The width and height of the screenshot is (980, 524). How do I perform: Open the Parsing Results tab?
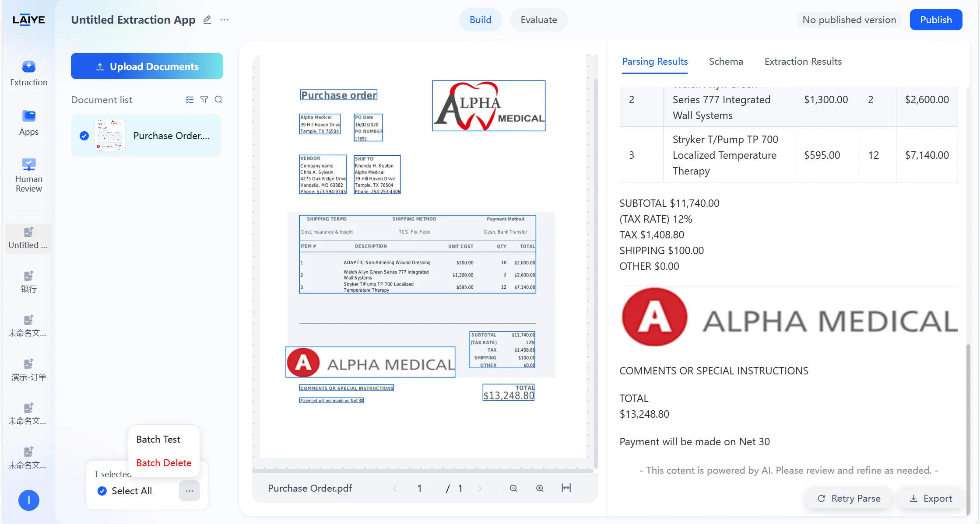[655, 62]
